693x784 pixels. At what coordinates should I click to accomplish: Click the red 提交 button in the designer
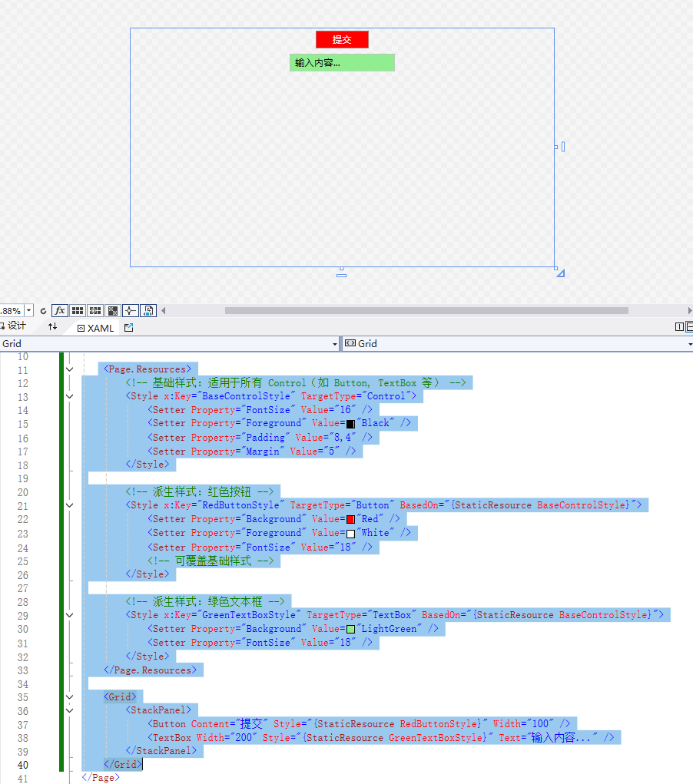point(342,39)
